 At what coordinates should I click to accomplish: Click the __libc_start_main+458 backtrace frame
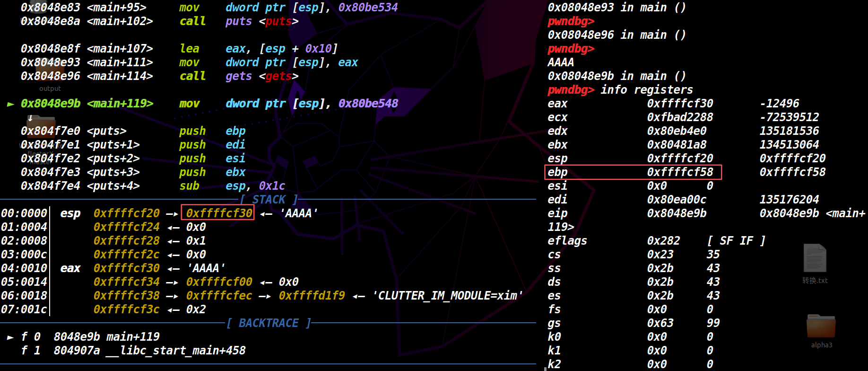tap(182, 351)
